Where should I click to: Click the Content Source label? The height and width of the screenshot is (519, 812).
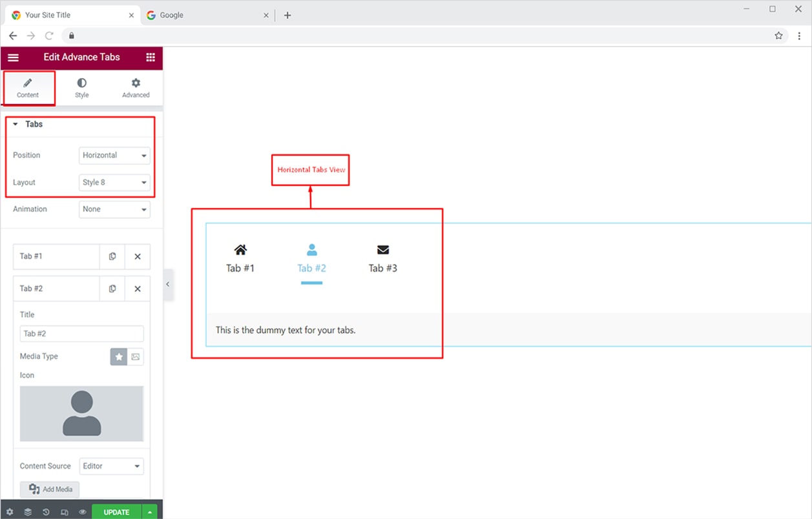point(45,466)
